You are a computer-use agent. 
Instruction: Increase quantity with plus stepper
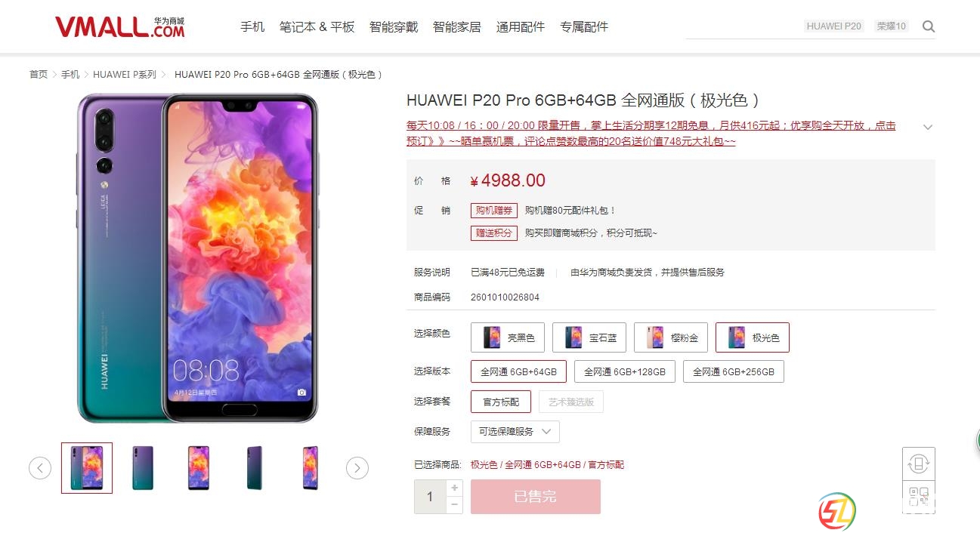(454, 488)
